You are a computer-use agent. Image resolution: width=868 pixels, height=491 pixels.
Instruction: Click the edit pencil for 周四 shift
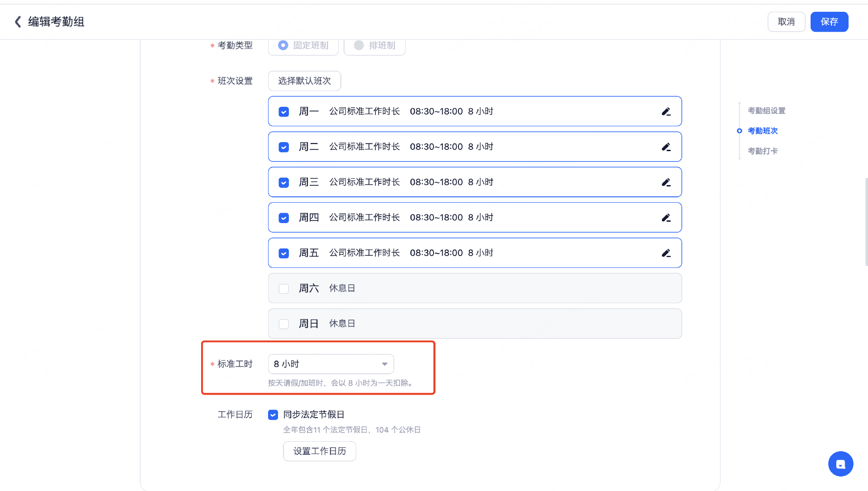tap(666, 218)
